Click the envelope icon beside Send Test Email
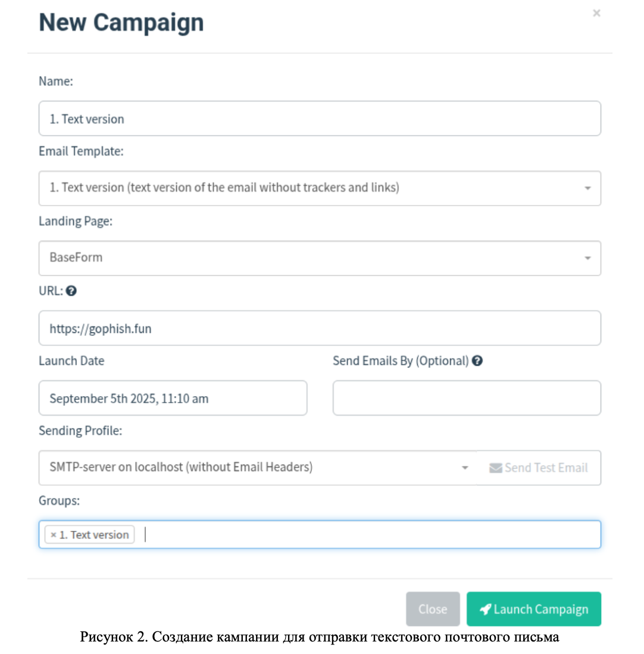This screenshot has height=654, width=644. pos(495,468)
